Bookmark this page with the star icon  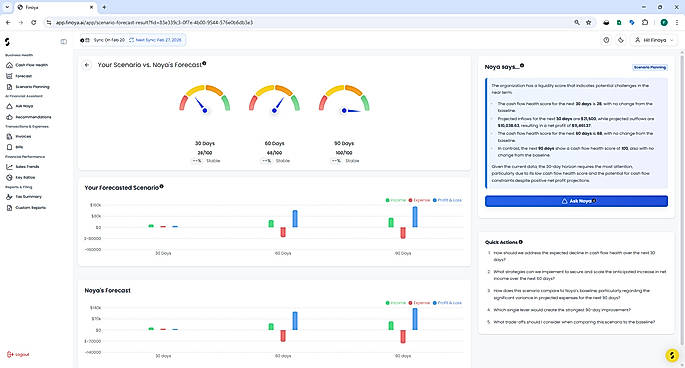(x=588, y=22)
